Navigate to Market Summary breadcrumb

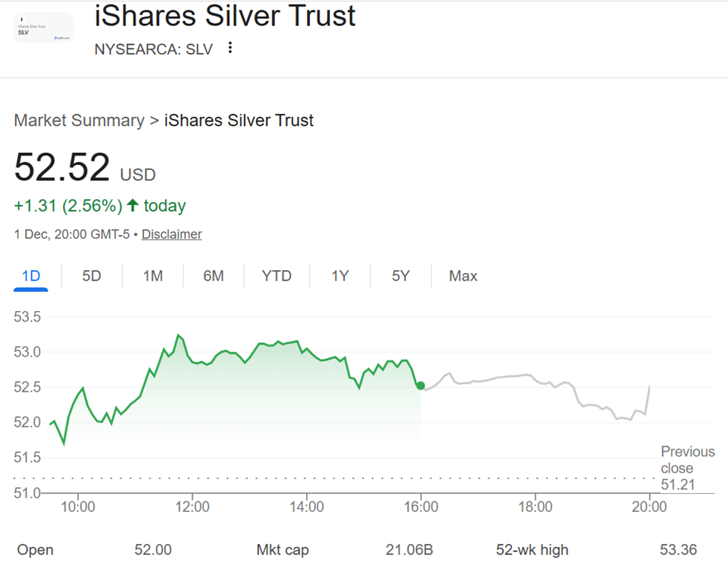79,120
